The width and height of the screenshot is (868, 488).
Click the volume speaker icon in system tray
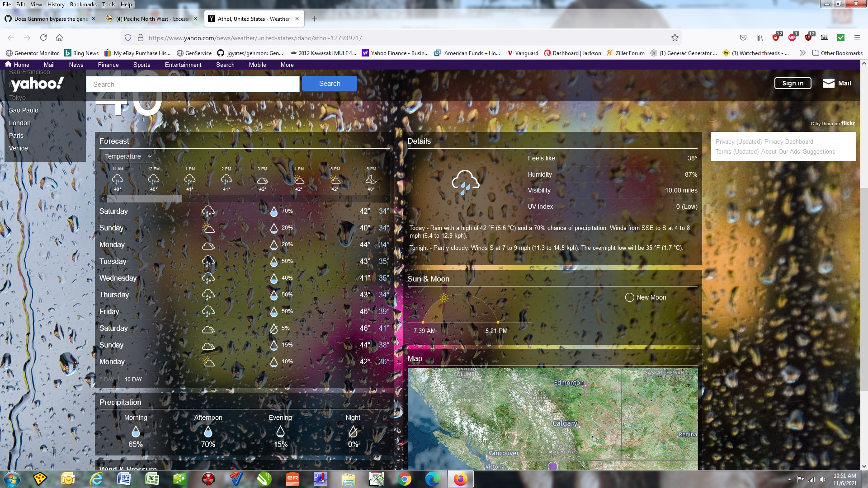[x=822, y=479]
